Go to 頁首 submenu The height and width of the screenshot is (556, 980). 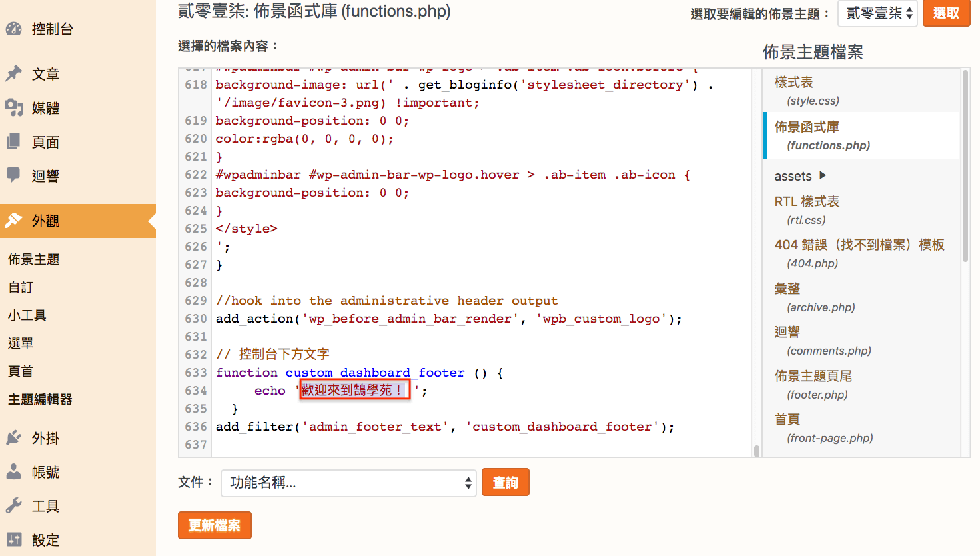pos(21,371)
